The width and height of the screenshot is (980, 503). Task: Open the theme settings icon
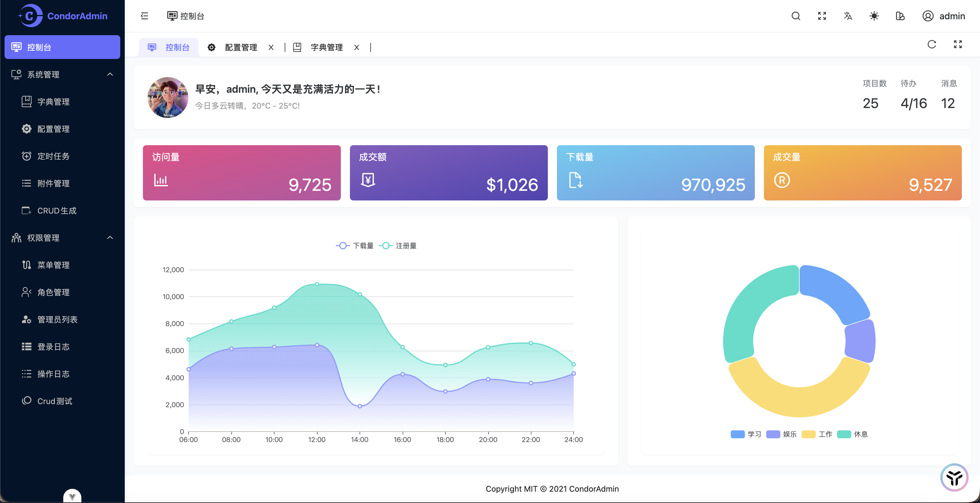[x=900, y=16]
